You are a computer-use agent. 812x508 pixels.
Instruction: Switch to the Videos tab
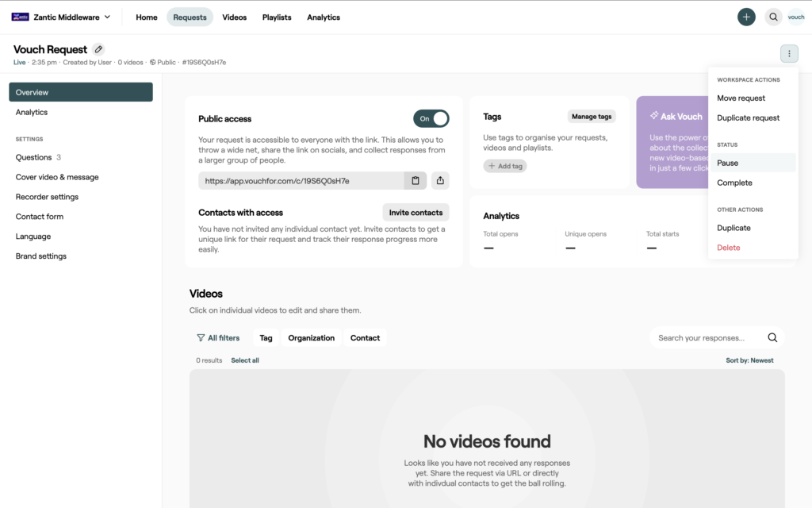pos(235,17)
